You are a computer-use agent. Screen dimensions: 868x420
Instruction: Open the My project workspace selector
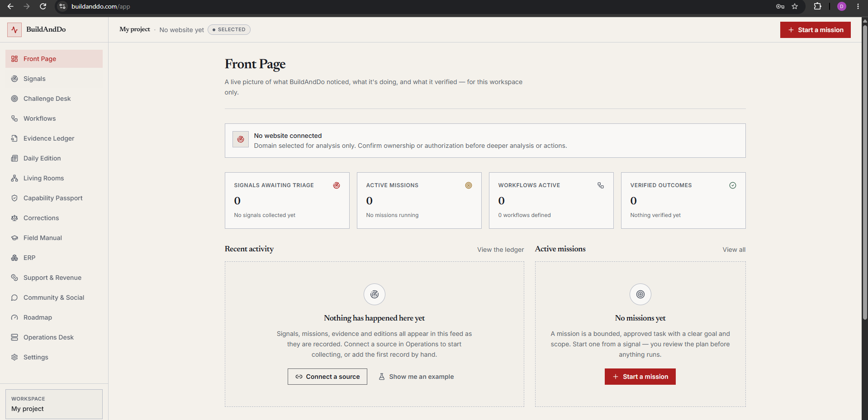click(x=54, y=404)
